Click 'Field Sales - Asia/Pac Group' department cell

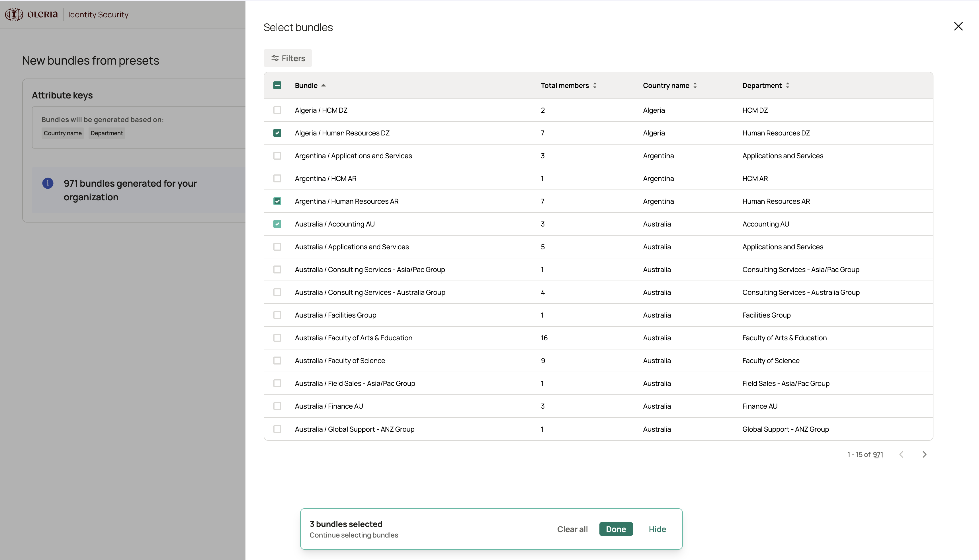[x=786, y=384]
